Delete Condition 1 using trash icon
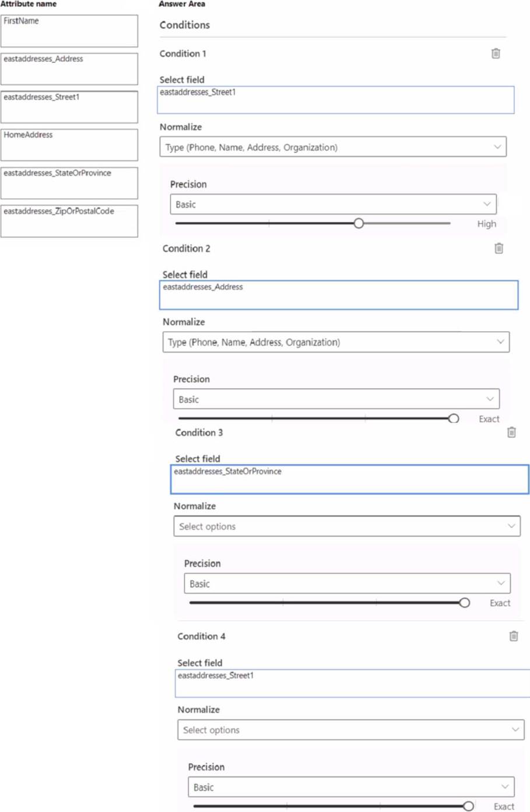Screen dimensions: 530x812 click(x=496, y=54)
